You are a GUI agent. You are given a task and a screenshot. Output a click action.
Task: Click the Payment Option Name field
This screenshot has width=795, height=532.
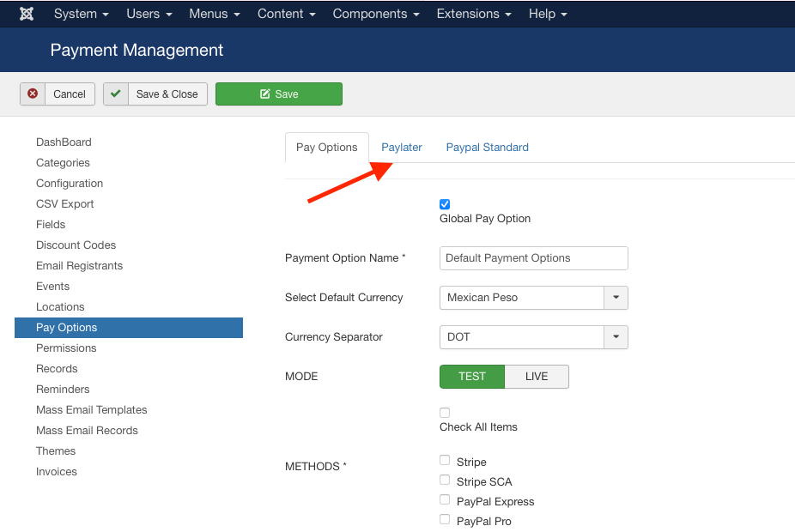click(533, 258)
